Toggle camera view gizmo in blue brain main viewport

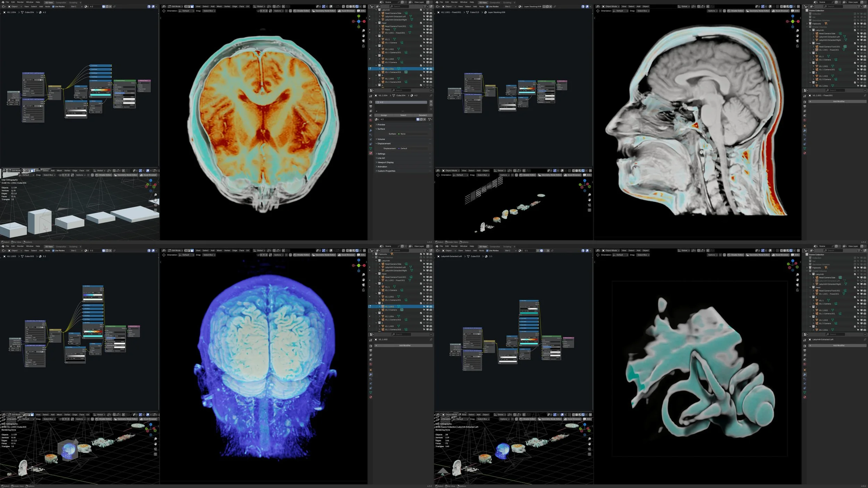[364, 285]
